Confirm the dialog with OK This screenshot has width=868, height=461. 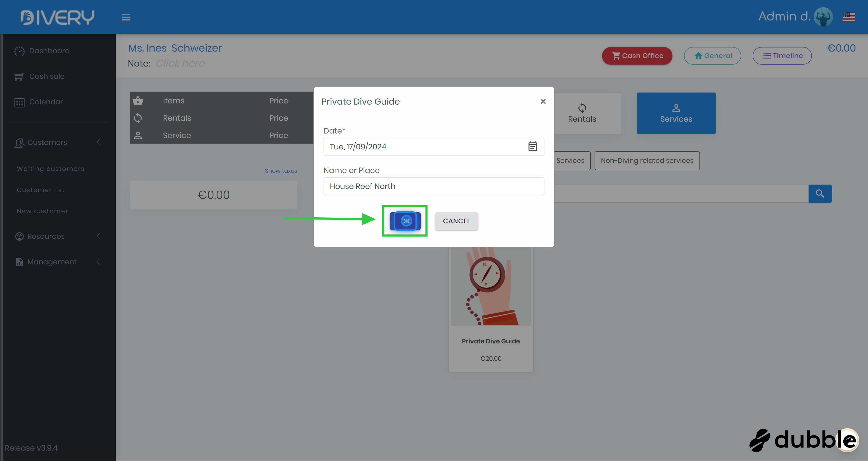(405, 221)
